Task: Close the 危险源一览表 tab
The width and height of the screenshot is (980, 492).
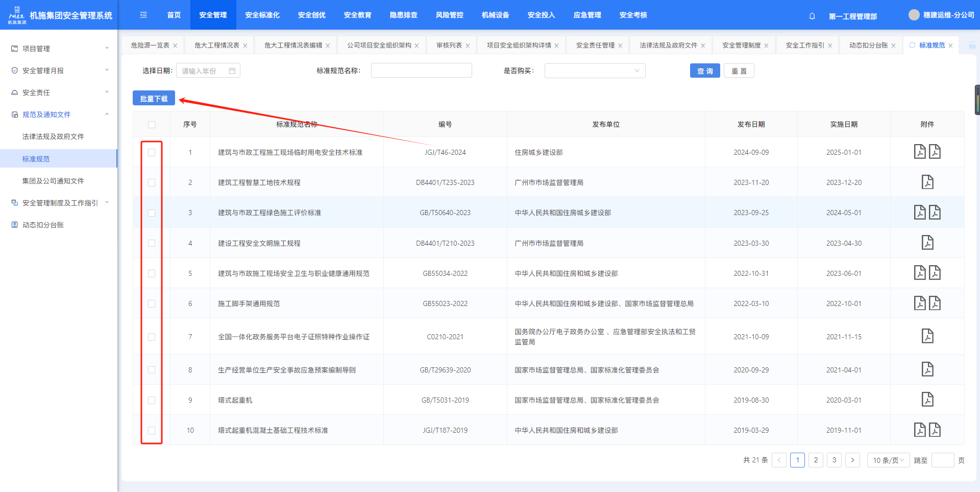Action: 175,46
